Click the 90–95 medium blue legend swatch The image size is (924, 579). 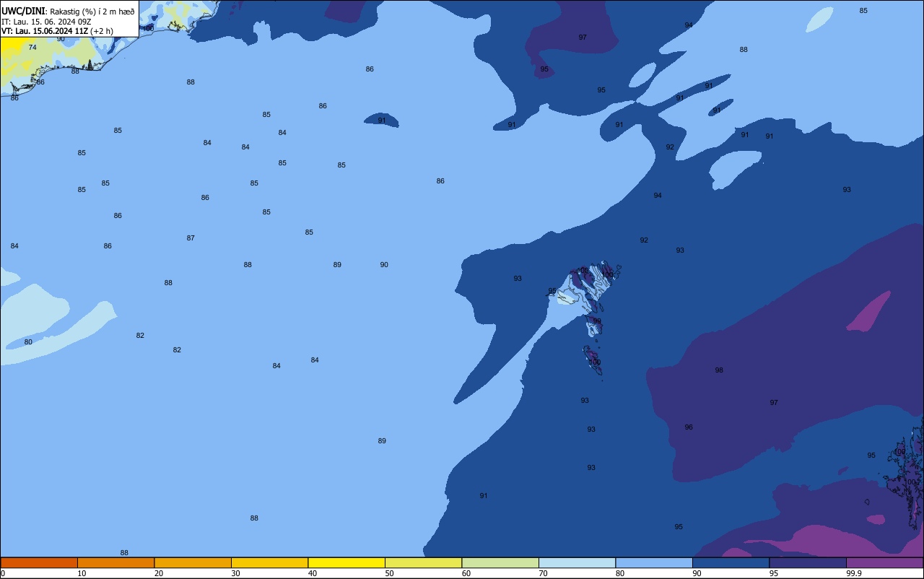click(x=731, y=562)
